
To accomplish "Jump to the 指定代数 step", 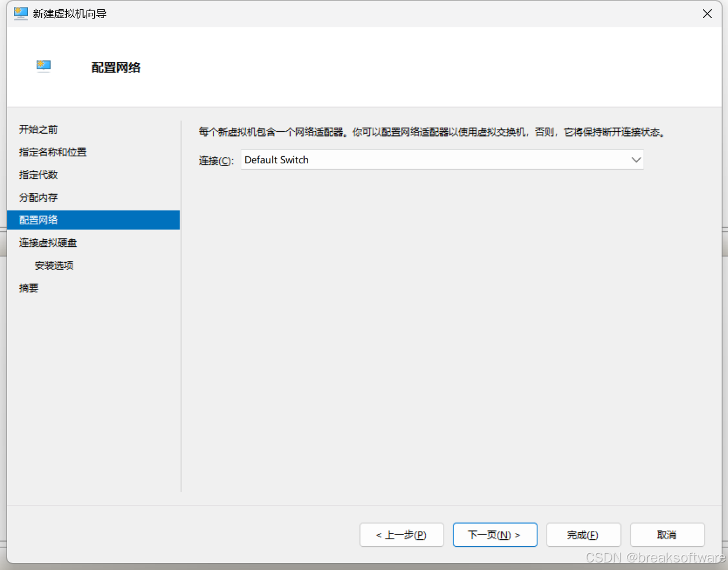I will 38,174.
